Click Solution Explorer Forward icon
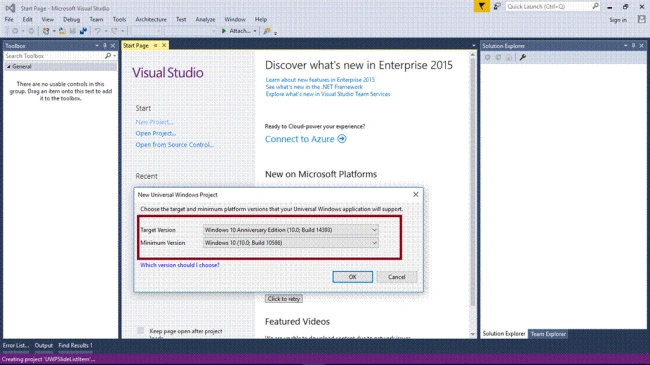Viewport: 650px width, 365px height. (x=498, y=57)
